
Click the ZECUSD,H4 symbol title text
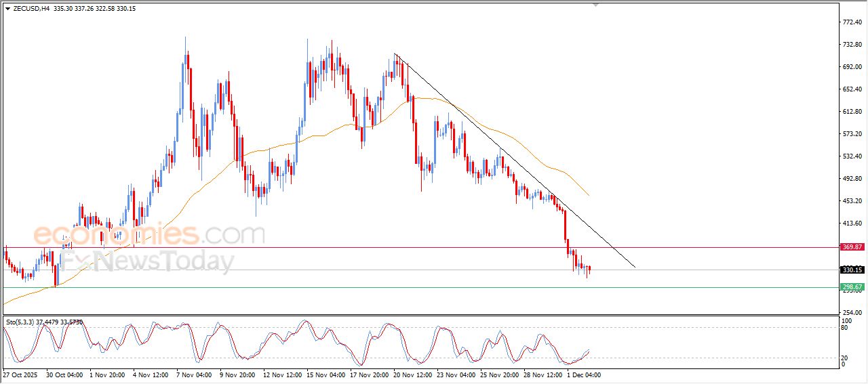coord(31,9)
